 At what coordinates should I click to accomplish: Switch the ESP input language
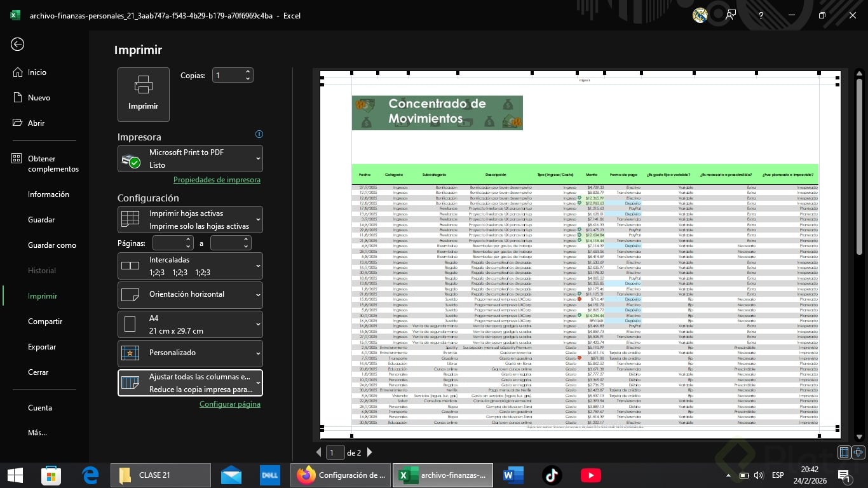pyautogui.click(x=778, y=475)
